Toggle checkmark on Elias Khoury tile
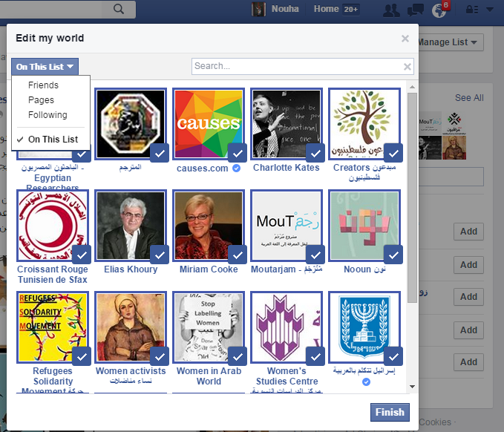The width and height of the screenshot is (504, 432). click(x=160, y=255)
